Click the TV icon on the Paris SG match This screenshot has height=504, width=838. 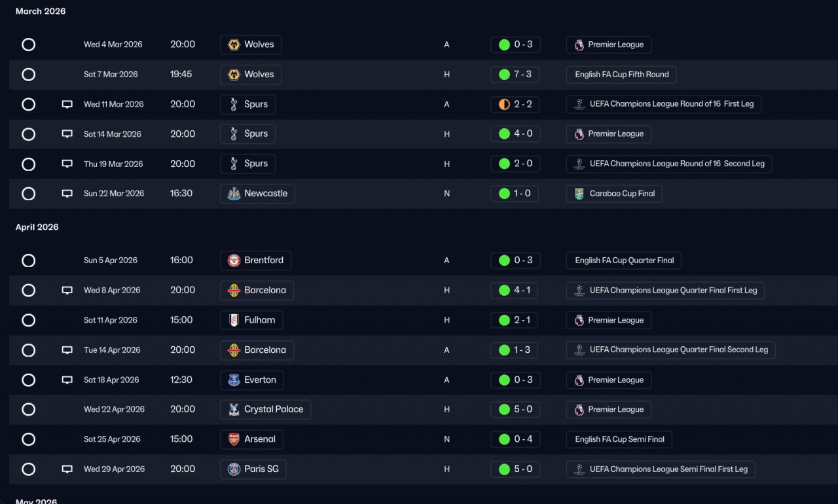point(67,469)
